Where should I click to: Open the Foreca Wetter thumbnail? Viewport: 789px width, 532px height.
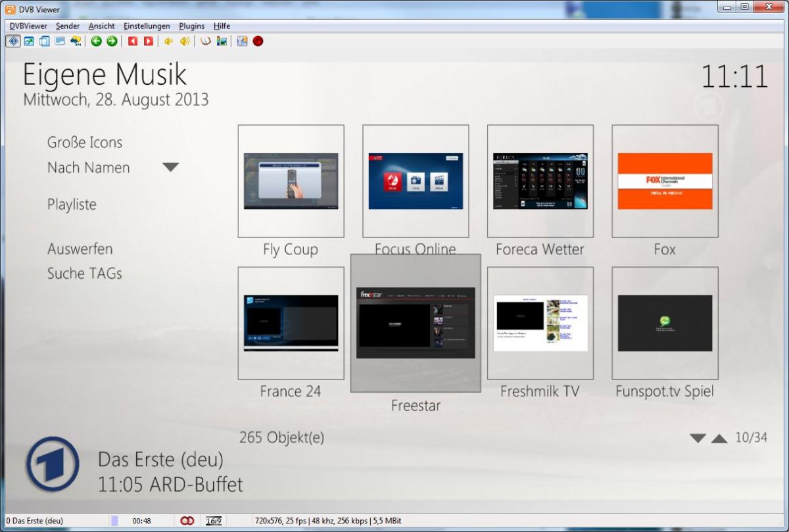[x=540, y=181]
